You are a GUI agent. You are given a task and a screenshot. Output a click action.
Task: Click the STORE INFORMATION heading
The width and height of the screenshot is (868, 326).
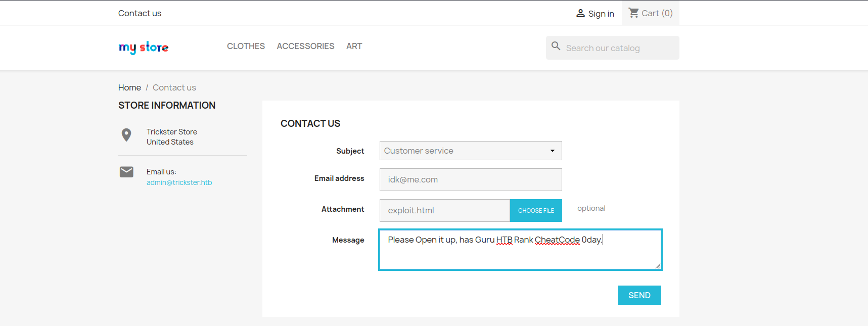click(x=167, y=105)
